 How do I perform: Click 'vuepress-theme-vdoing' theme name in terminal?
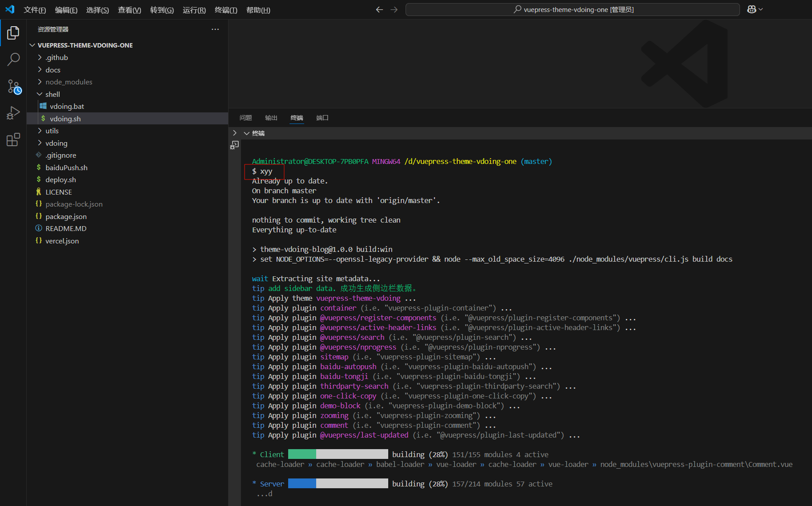click(x=358, y=298)
